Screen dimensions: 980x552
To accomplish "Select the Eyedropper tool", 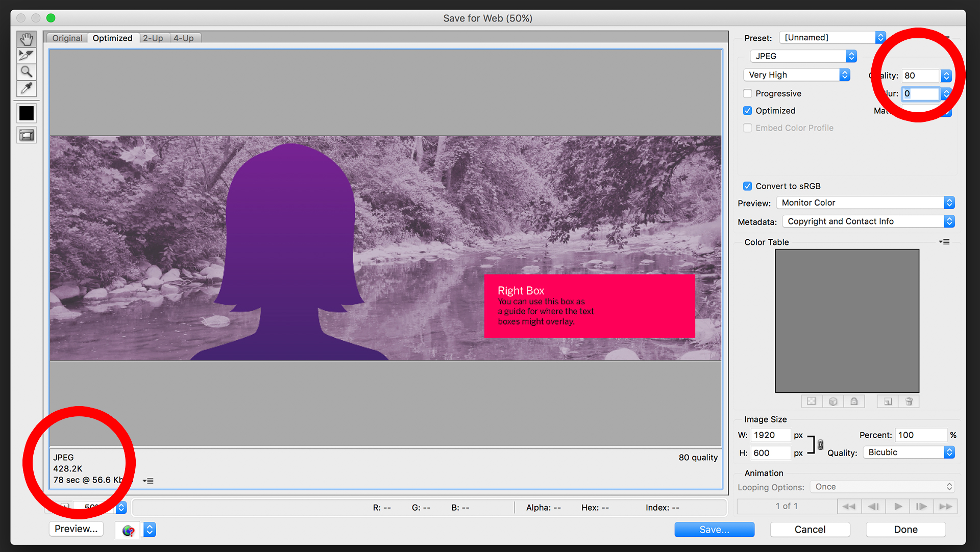I will [26, 88].
